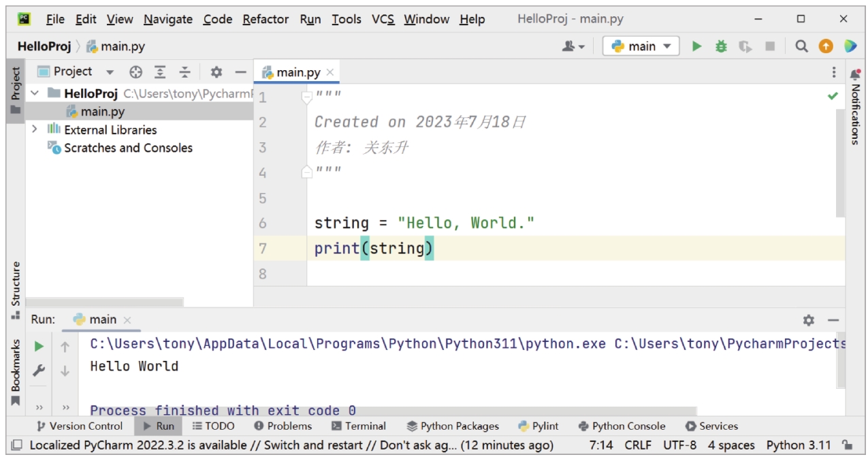Screen dimensions: 868x457
Task: Click the locate target icon in Project panel
Action: click(135, 72)
